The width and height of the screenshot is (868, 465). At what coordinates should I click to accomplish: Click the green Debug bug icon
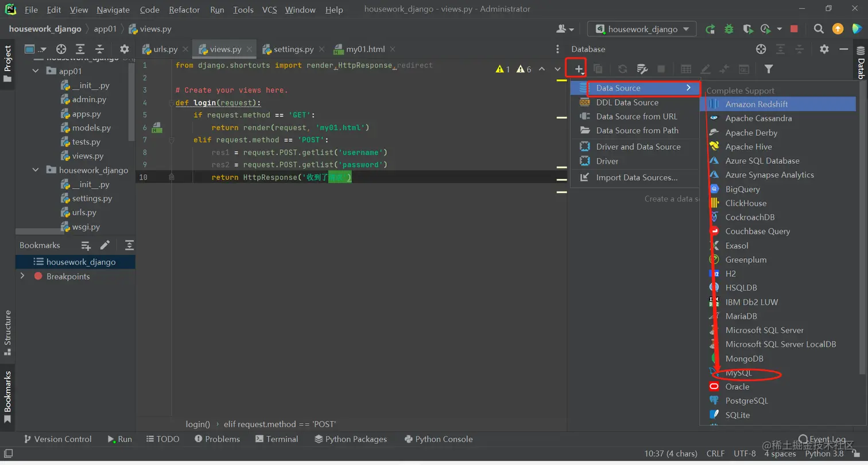(x=729, y=29)
